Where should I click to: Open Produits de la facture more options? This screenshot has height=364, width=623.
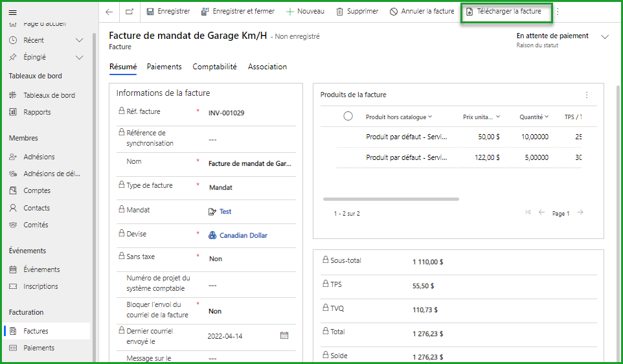(x=587, y=95)
